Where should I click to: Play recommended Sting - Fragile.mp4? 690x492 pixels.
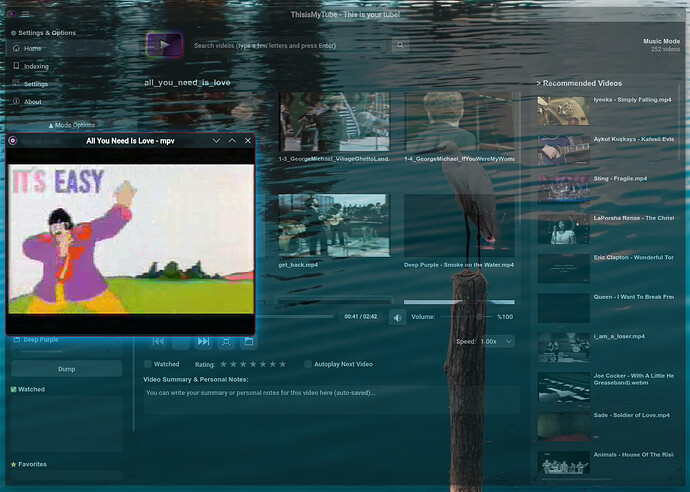tap(606, 190)
